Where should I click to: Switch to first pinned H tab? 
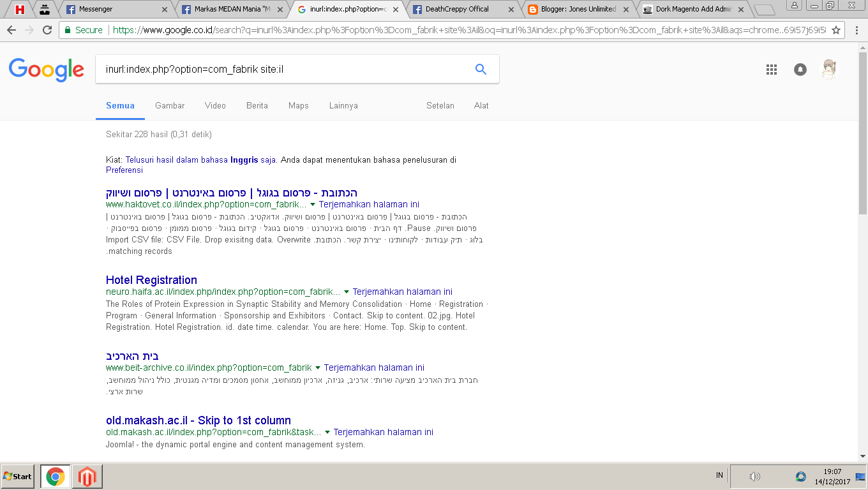click(20, 10)
